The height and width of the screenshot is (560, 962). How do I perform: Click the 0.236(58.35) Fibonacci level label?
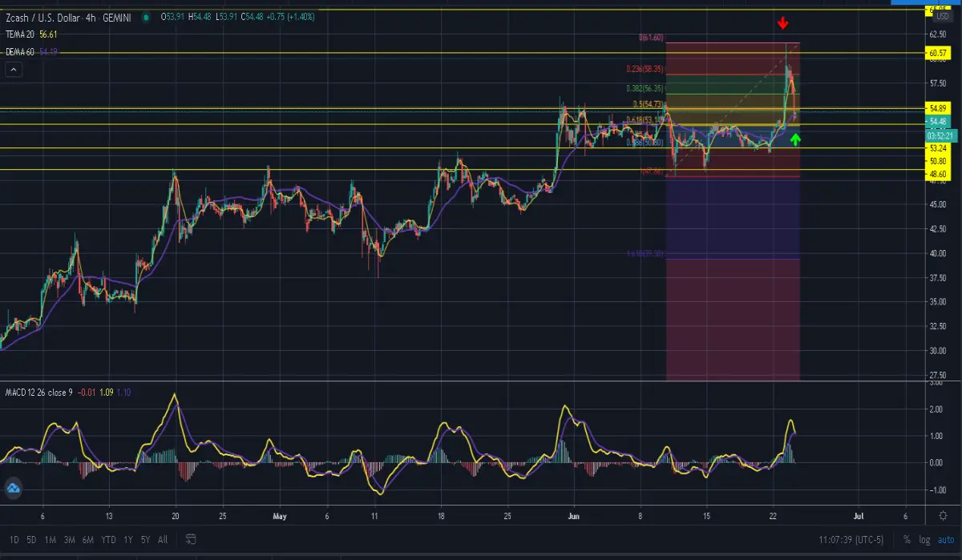click(644, 71)
